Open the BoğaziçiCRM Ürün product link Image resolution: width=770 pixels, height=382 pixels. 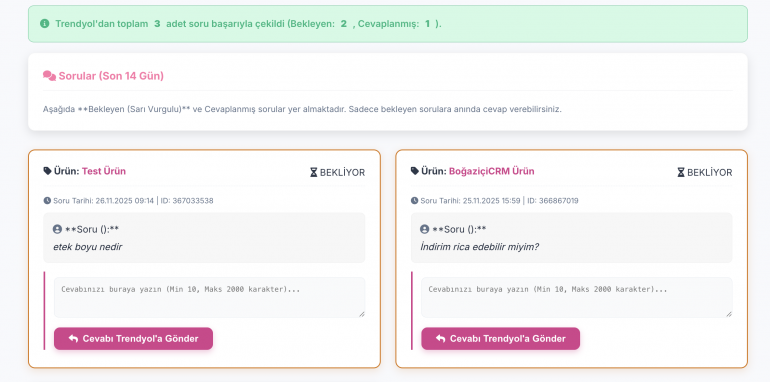(x=492, y=171)
